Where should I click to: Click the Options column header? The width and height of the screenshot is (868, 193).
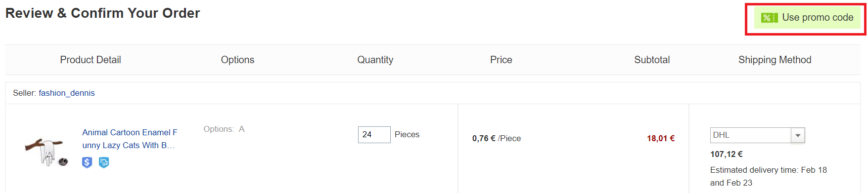[237, 60]
